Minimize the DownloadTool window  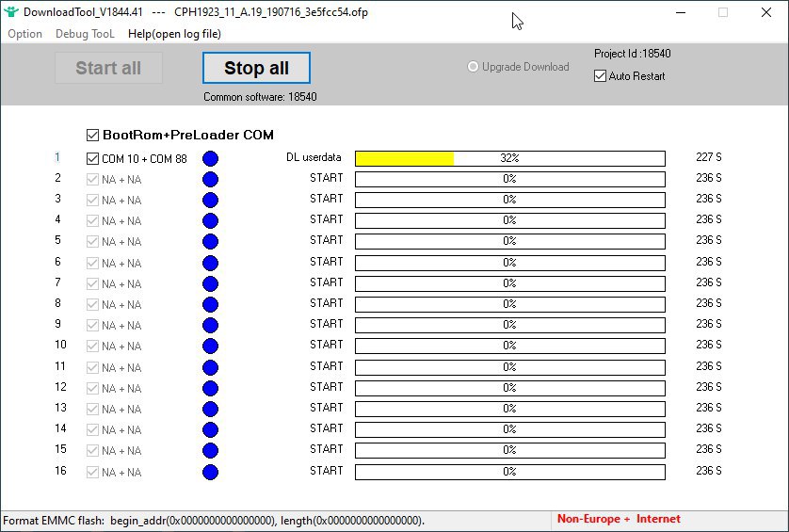pos(681,12)
